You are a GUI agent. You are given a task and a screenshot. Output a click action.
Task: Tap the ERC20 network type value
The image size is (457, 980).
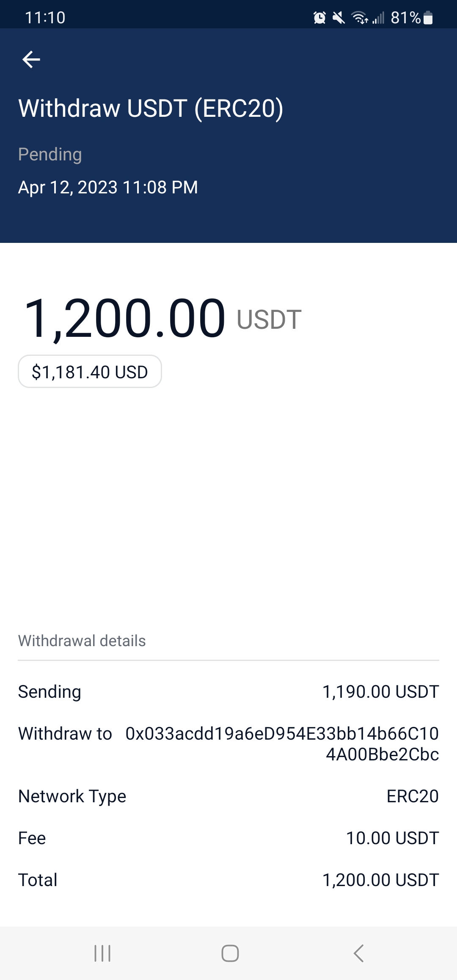(x=413, y=796)
